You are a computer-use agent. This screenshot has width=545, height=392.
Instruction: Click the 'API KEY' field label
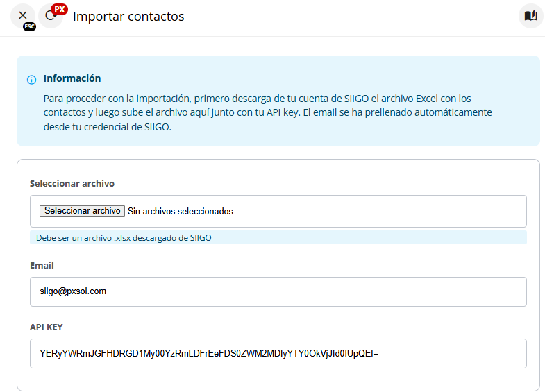[47, 327]
